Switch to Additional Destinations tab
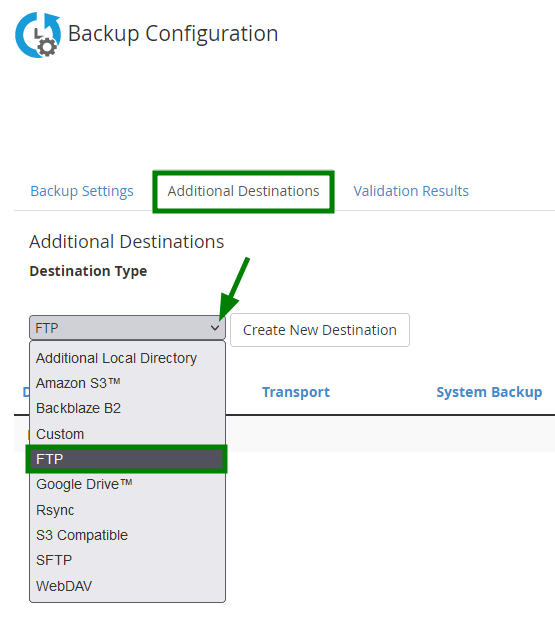 tap(243, 191)
